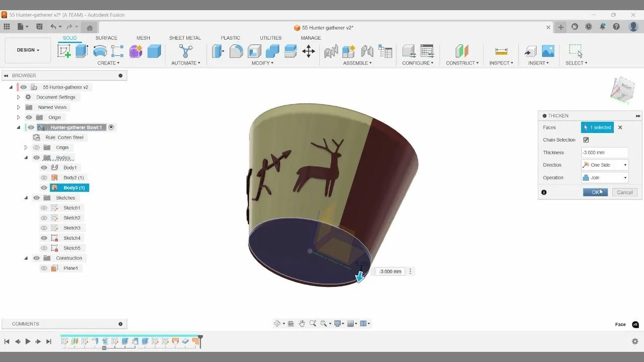Click the Move/Copy tool icon

[309, 50]
